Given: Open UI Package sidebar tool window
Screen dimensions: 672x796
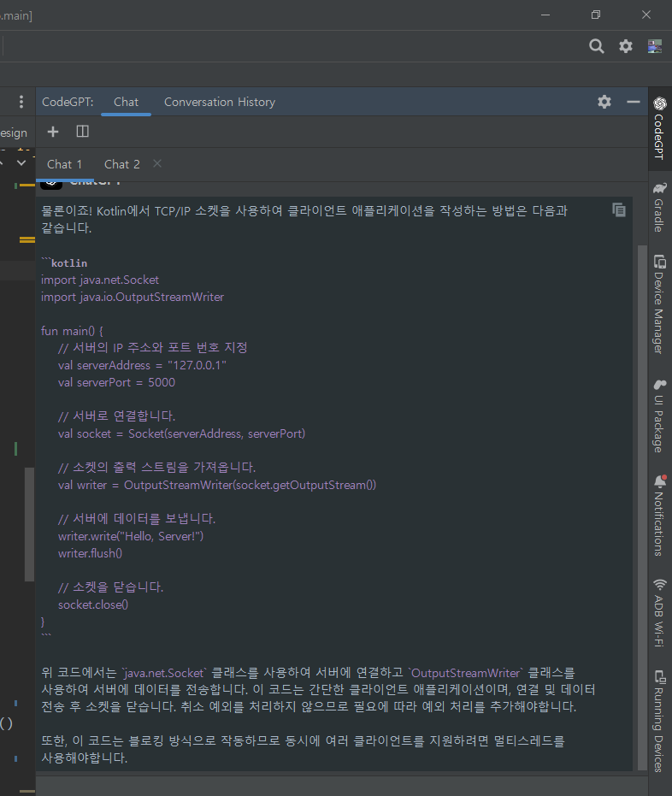Looking at the screenshot, I should coord(660,416).
